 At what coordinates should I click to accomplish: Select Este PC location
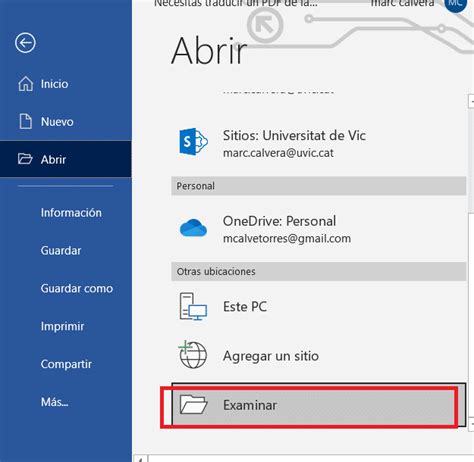tap(318, 307)
